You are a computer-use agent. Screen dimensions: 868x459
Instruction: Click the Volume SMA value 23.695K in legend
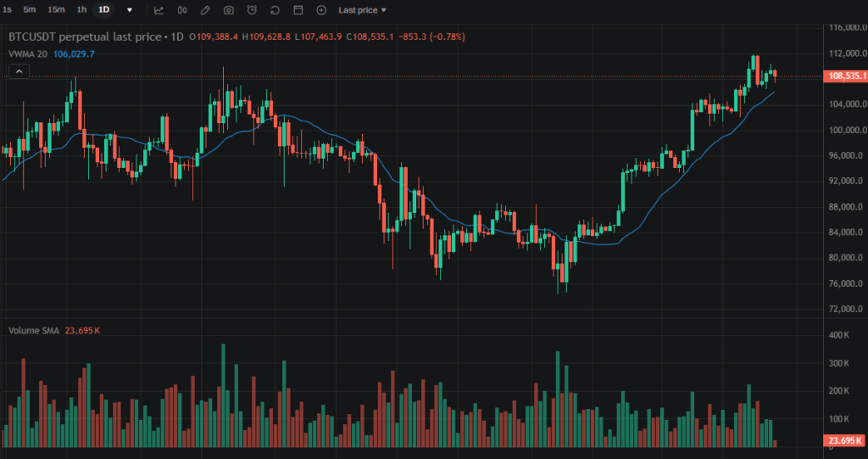pyautogui.click(x=82, y=330)
